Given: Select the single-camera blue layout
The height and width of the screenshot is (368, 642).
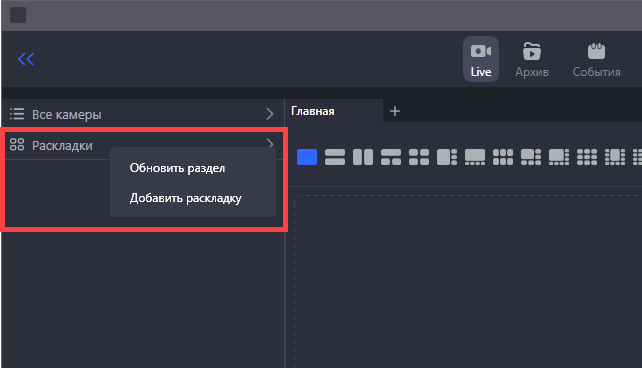Looking at the screenshot, I should pyautogui.click(x=307, y=157).
